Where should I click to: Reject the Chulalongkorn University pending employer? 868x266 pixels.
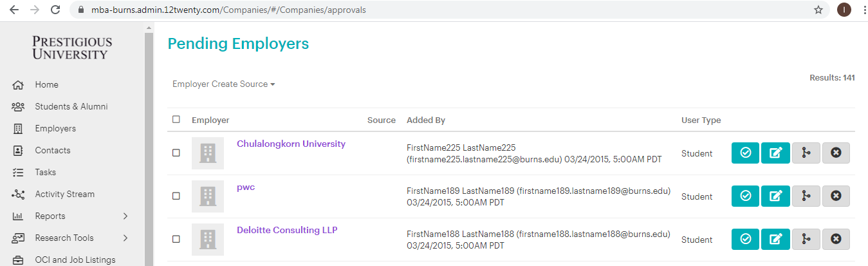click(836, 153)
